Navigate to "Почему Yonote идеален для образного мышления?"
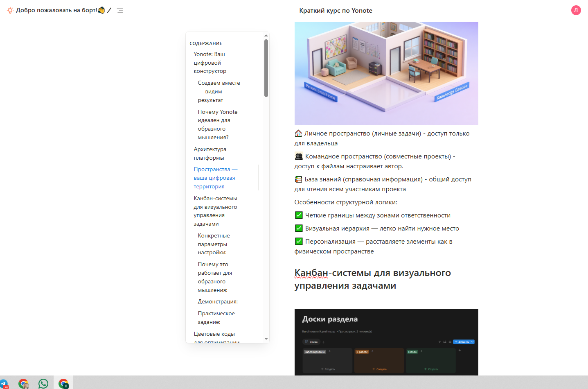This screenshot has height=389, width=588. click(218, 124)
